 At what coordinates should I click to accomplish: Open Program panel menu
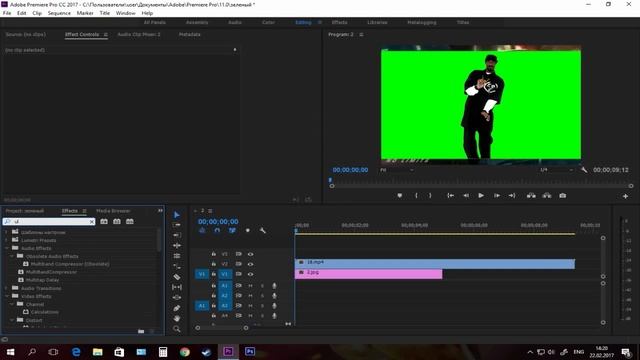click(x=361, y=35)
